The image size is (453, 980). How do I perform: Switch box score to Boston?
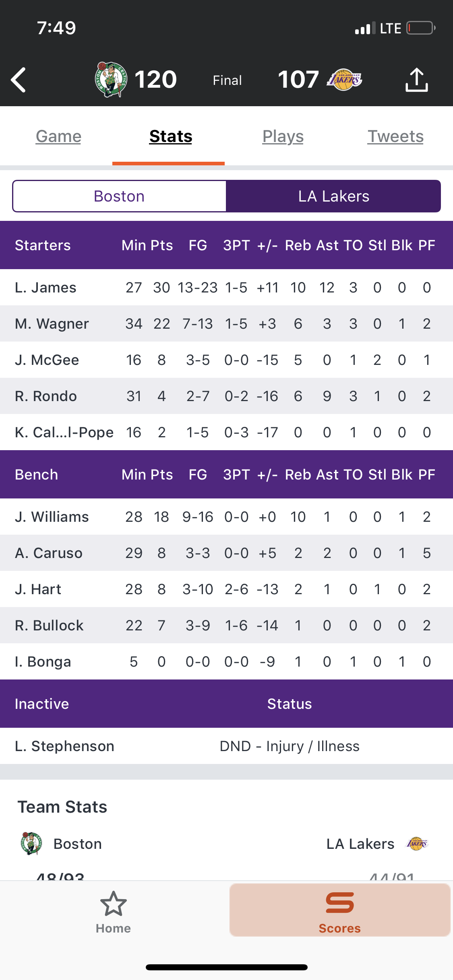(x=119, y=196)
